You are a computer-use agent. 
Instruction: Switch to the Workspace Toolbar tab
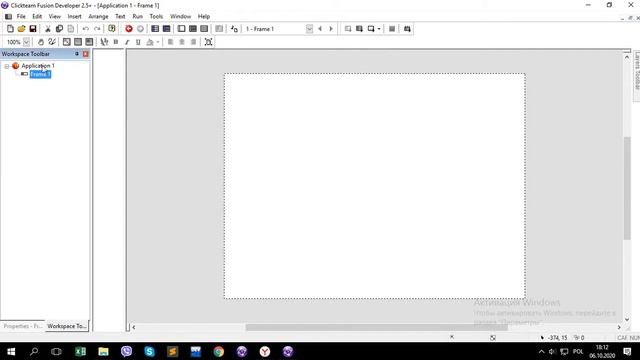[x=67, y=326]
